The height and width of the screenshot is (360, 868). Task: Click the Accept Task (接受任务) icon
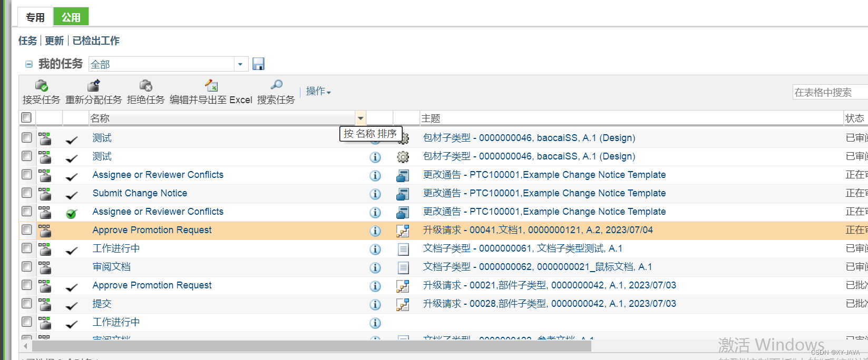(41, 85)
